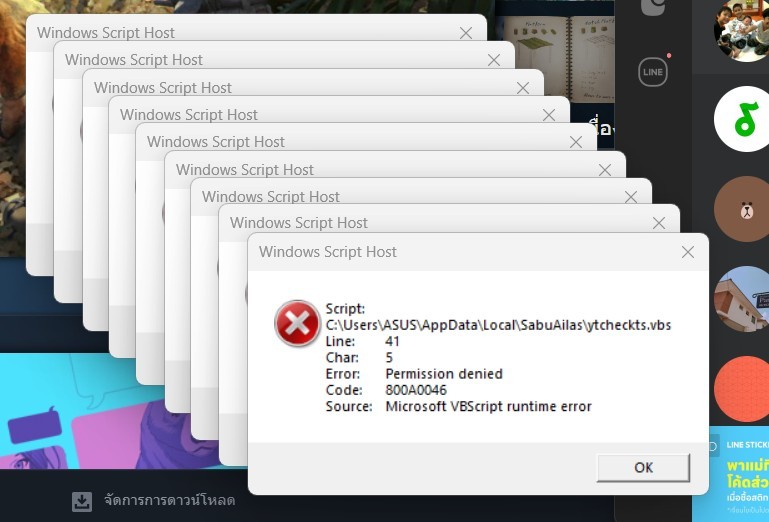
Task: Click the download manager arrow icon
Action: (x=82, y=501)
